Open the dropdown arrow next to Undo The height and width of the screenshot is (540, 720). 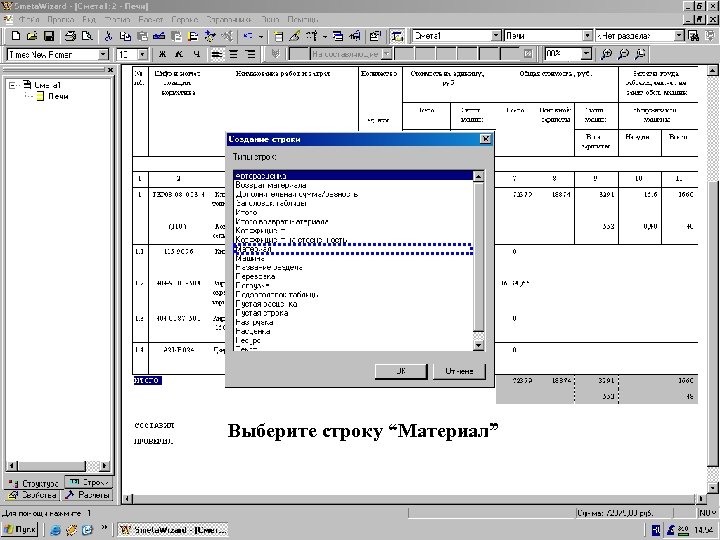tap(261, 36)
